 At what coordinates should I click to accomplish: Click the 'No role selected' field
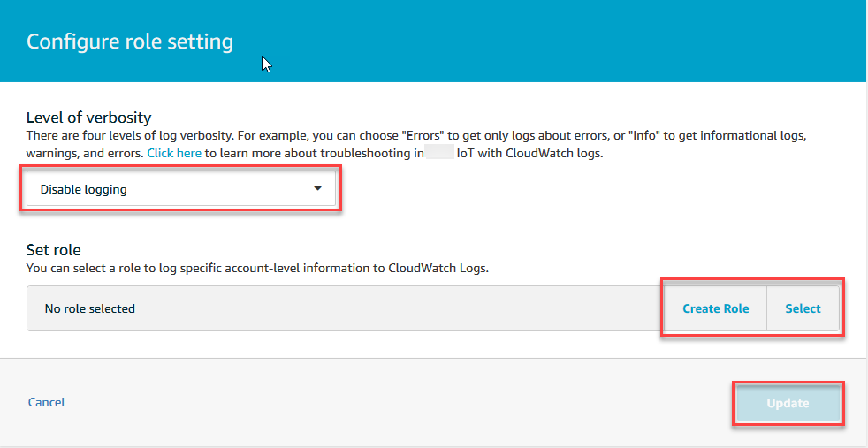tap(90, 308)
